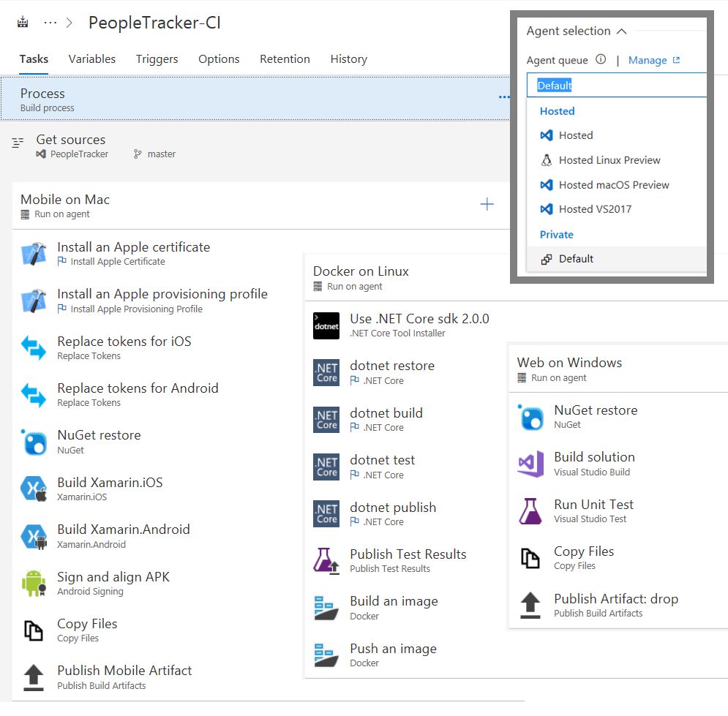Click the dotnet icon for .NET Core sdk
Viewport: 728px width, 716px height.
[x=326, y=325]
